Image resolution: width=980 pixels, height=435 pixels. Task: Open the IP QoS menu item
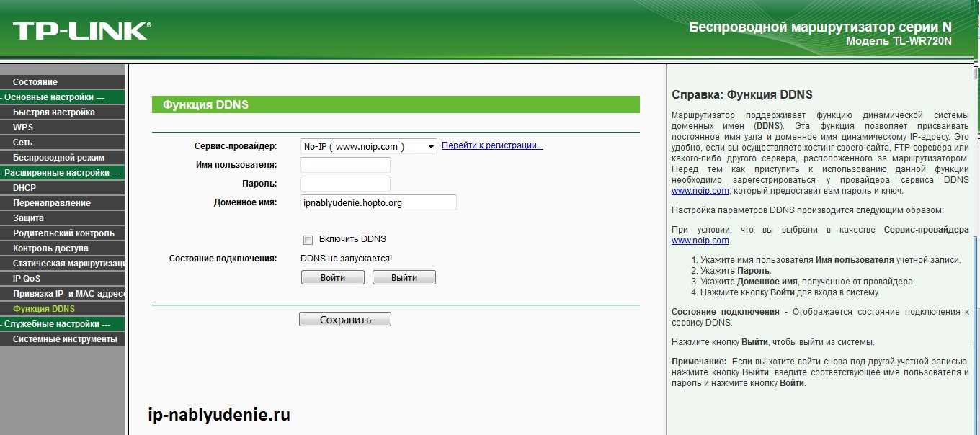[x=27, y=279]
